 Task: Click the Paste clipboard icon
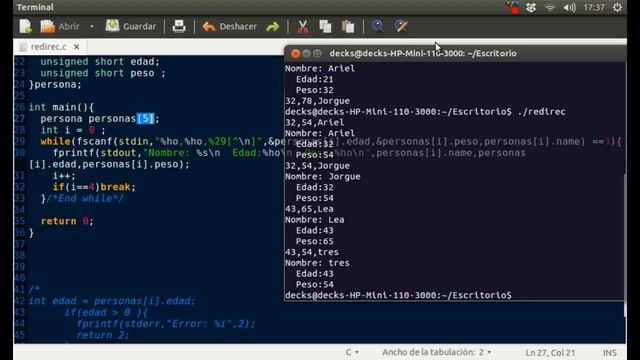[x=348, y=27]
